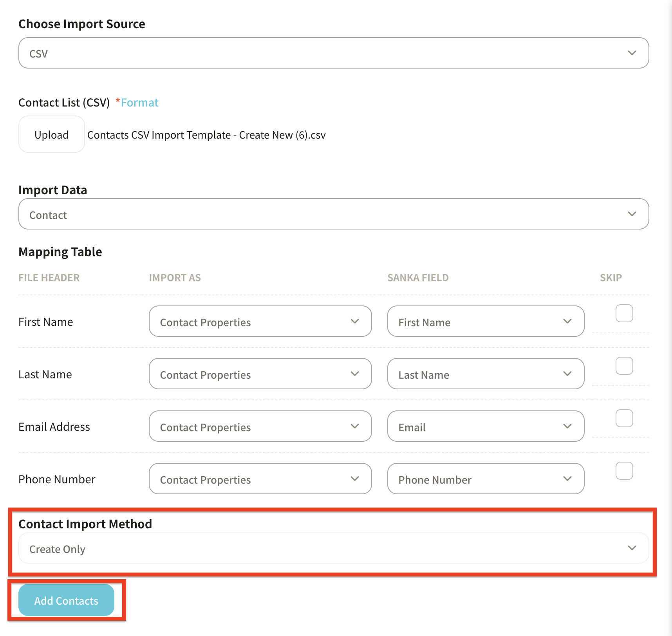Check the Skip box for First Name
This screenshot has width=672, height=636.
(624, 313)
